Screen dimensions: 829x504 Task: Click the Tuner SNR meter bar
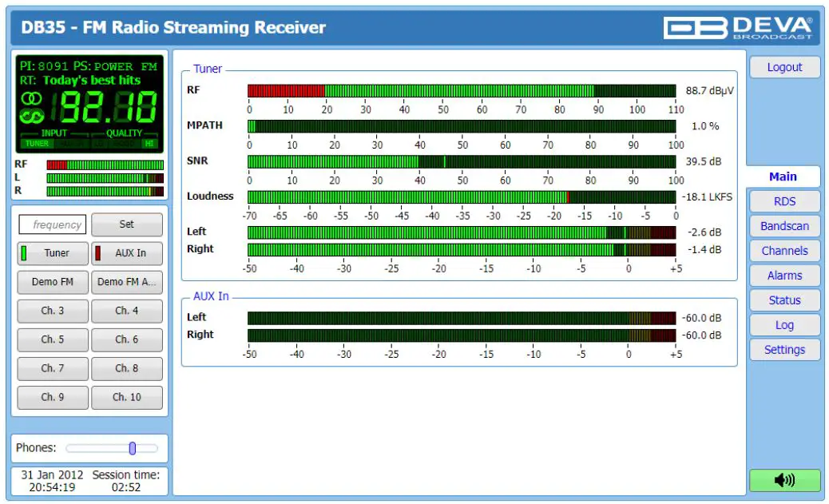[462, 161]
